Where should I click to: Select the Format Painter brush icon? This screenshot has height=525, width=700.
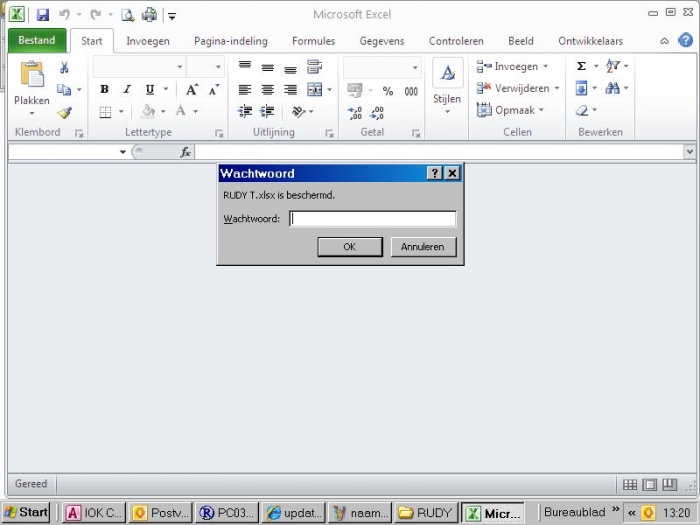[65, 112]
